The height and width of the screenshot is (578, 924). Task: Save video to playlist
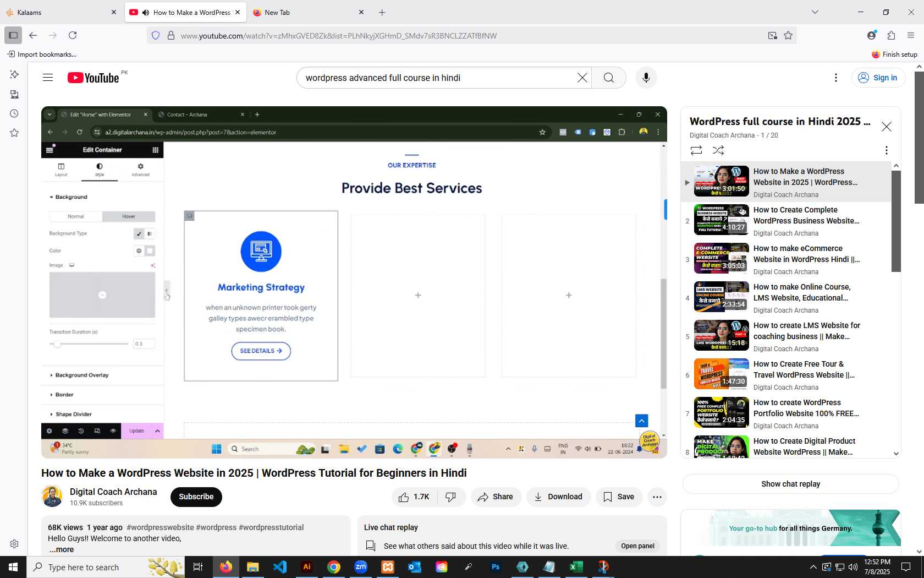(619, 497)
